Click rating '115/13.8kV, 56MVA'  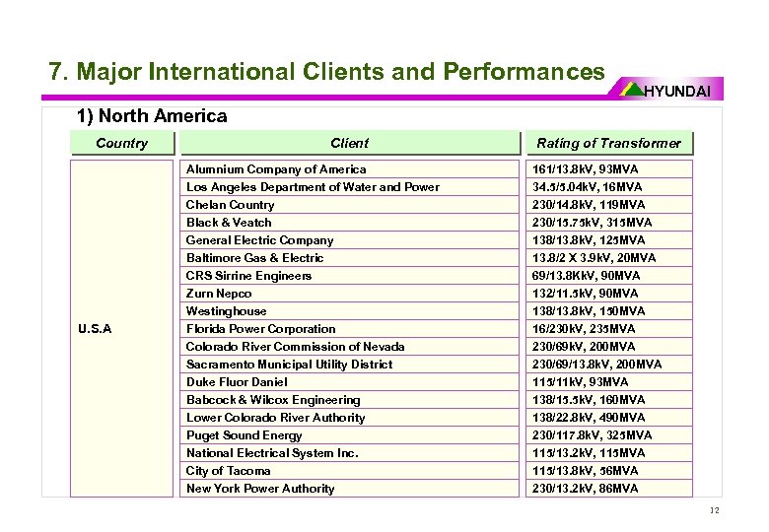coord(609,470)
